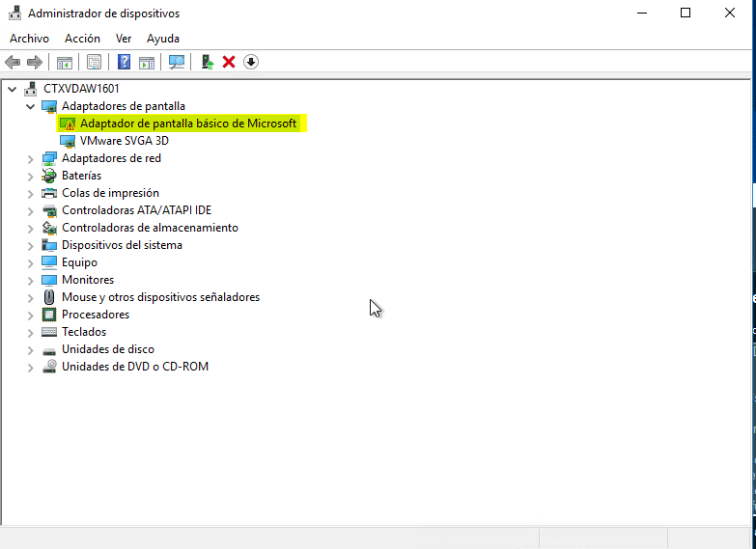Expand the Equipo node
756x549 pixels.
click(x=30, y=263)
